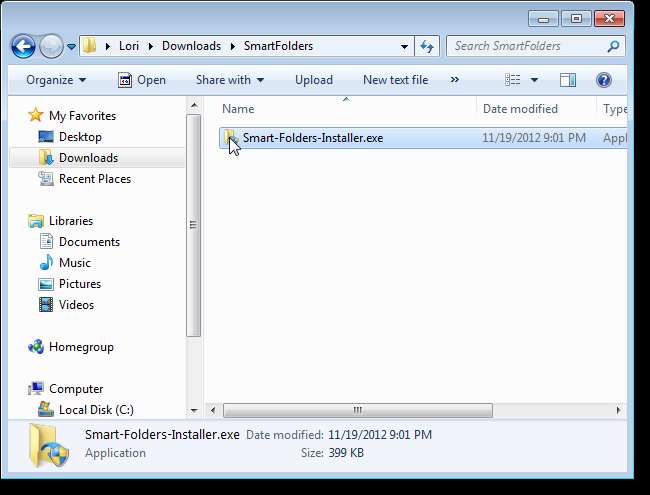650x495 pixels.
Task: Expand arrow between Lori and Downloads path
Action: [150, 46]
